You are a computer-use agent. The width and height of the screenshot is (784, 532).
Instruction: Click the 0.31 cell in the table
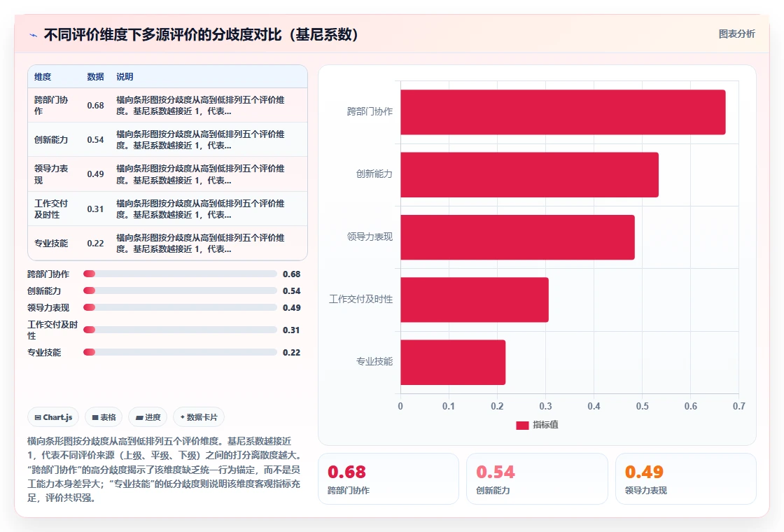tap(95, 209)
